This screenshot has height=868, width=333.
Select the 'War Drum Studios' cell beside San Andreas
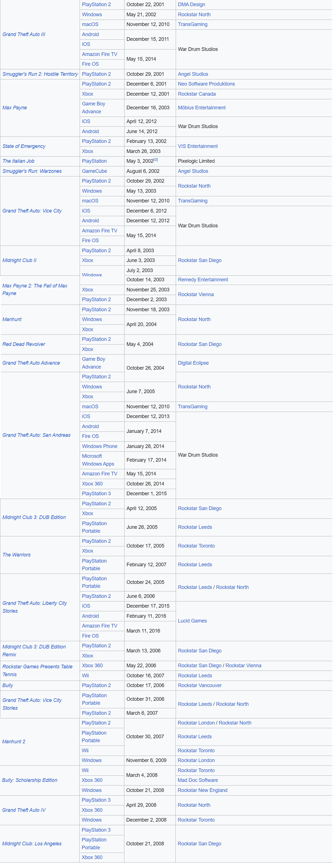[254, 455]
